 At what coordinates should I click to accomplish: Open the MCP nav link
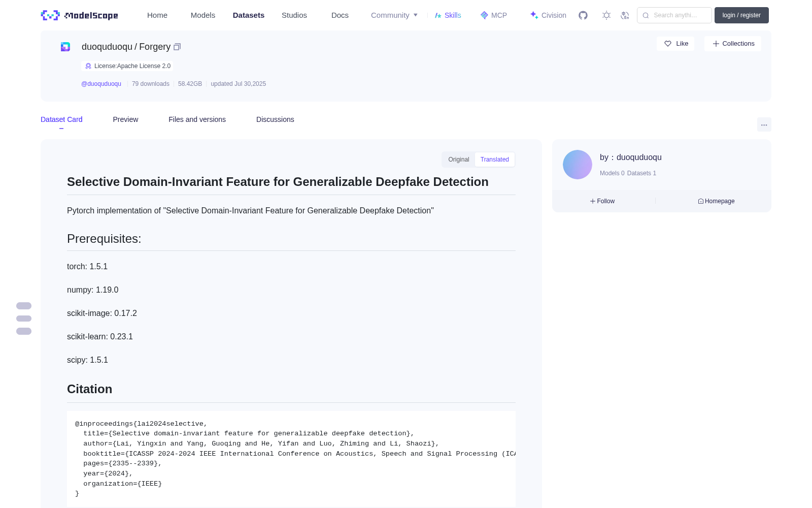[x=494, y=15]
